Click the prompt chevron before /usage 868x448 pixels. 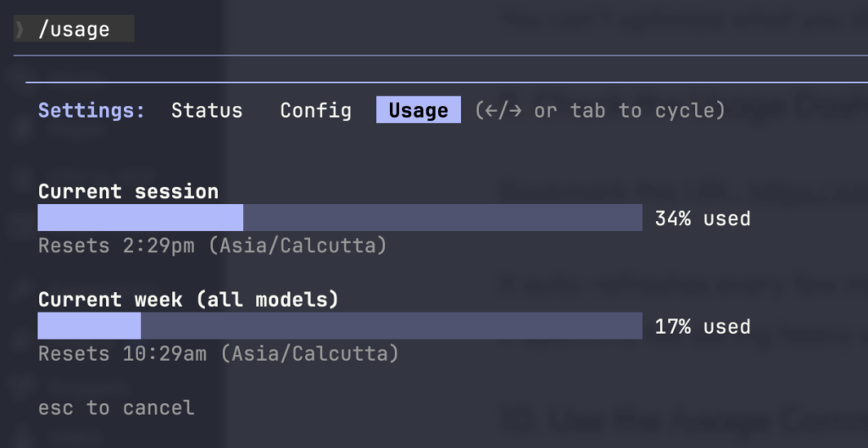click(19, 30)
